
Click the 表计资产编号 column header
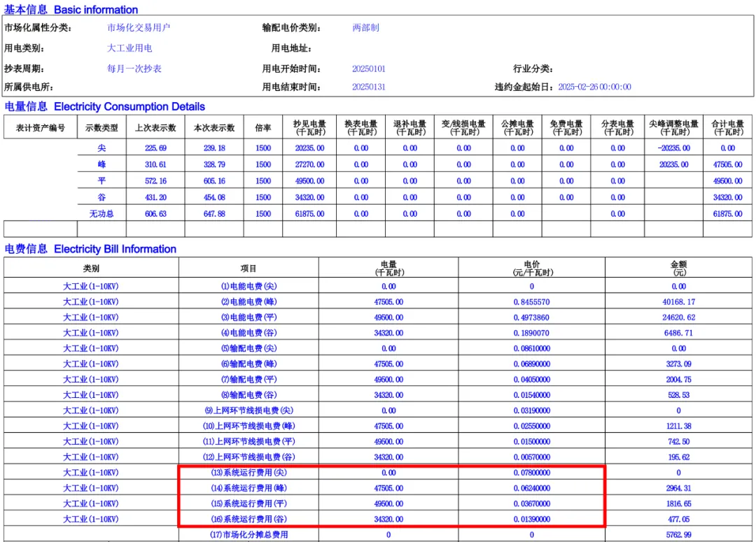(x=41, y=128)
